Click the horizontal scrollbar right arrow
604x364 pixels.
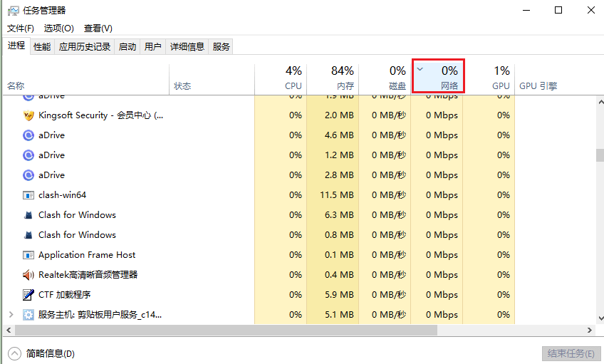pyautogui.click(x=589, y=330)
